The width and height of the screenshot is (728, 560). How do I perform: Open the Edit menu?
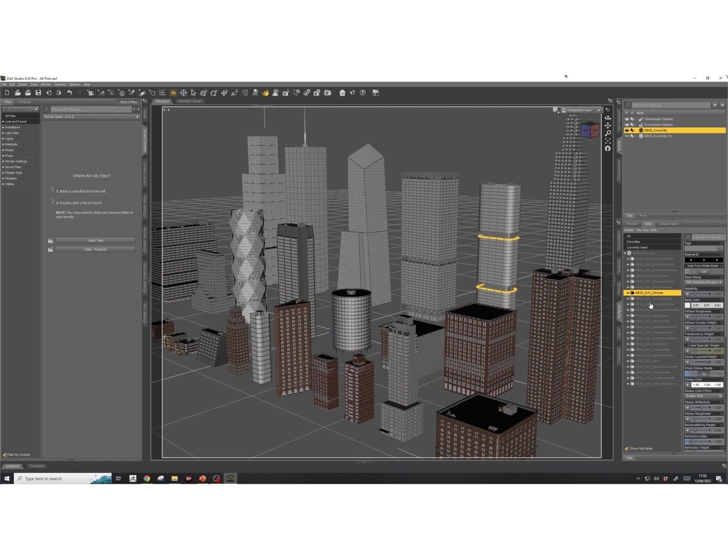(12, 85)
